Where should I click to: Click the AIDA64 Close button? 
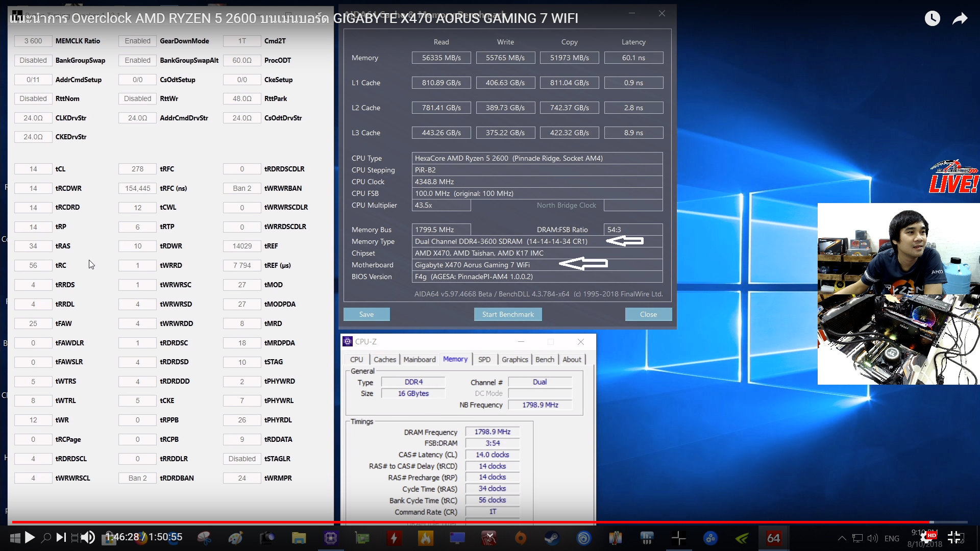tap(648, 314)
